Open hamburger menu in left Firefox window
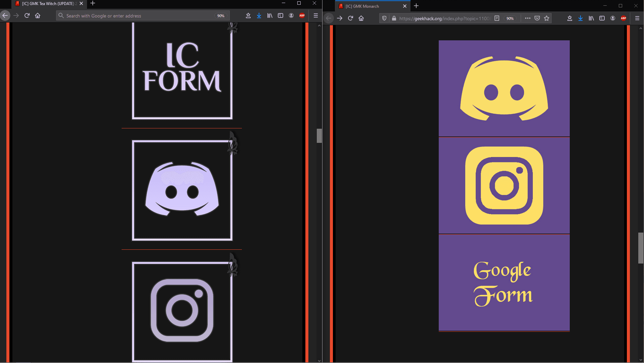The height and width of the screenshot is (363, 644). pyautogui.click(x=315, y=16)
